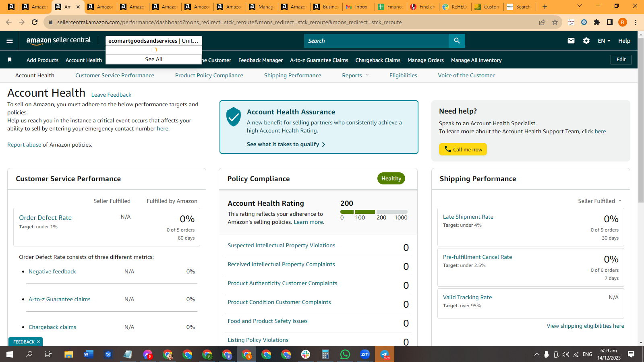Open the Eligibilities tab
644x362 pixels.
[x=403, y=75]
